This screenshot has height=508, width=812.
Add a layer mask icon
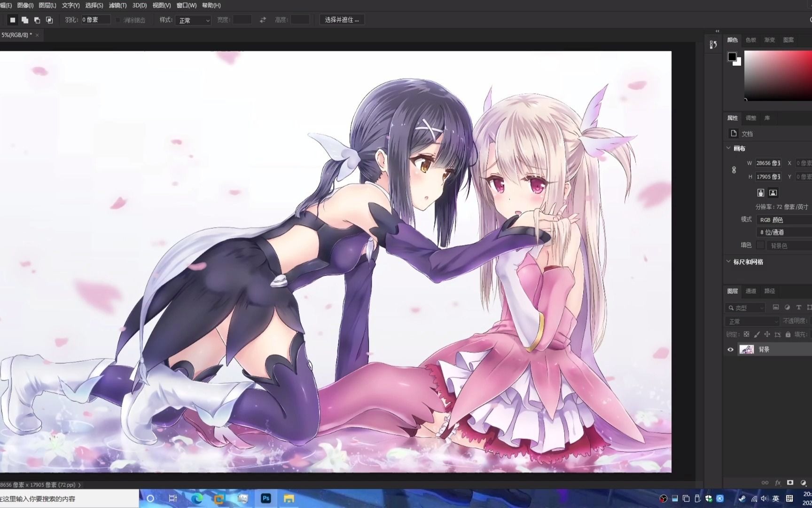(x=790, y=483)
